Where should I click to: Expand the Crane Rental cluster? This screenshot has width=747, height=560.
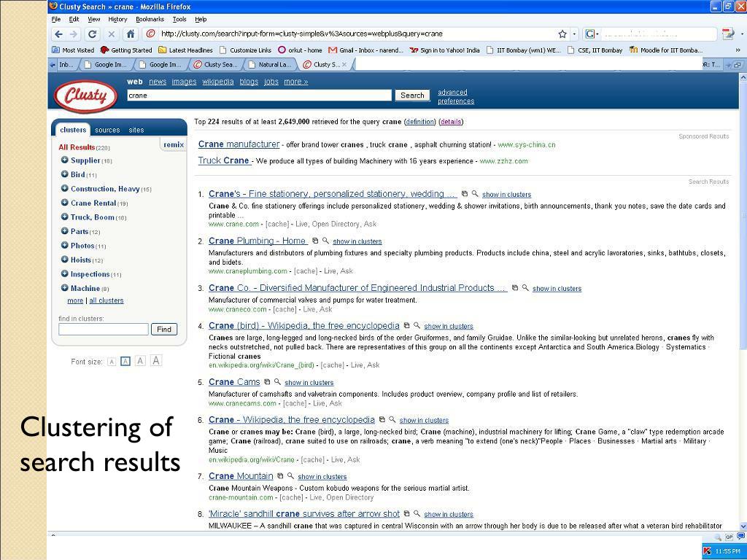[x=64, y=203]
